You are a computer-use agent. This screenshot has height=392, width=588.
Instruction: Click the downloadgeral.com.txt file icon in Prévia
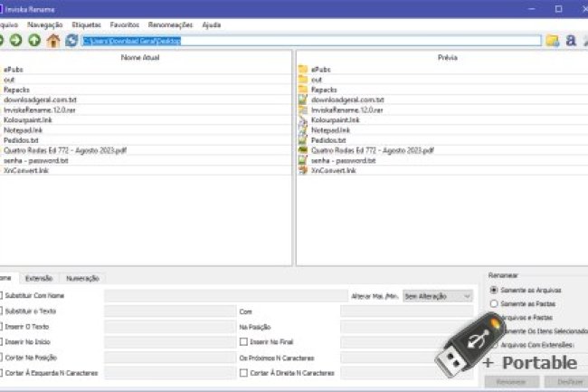[x=303, y=100]
